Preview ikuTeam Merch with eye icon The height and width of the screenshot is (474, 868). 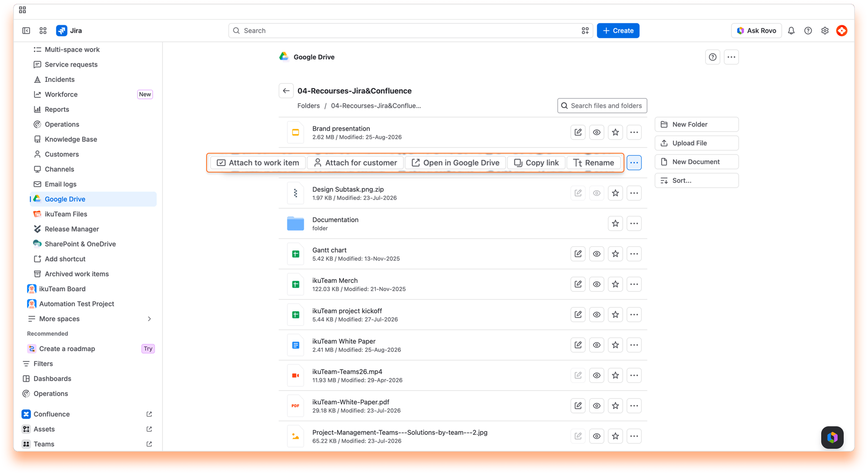[x=597, y=284]
